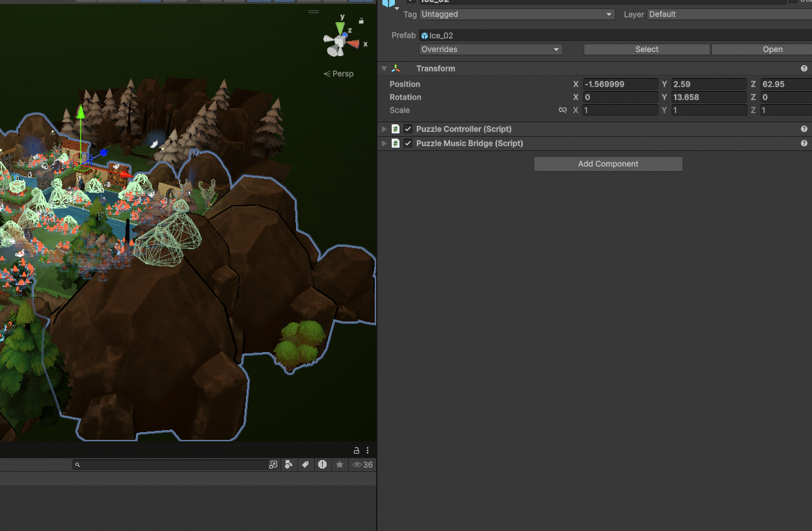This screenshot has width=812, height=531.
Task: Expand the Puzzle Music Bridge script component
Action: point(384,143)
